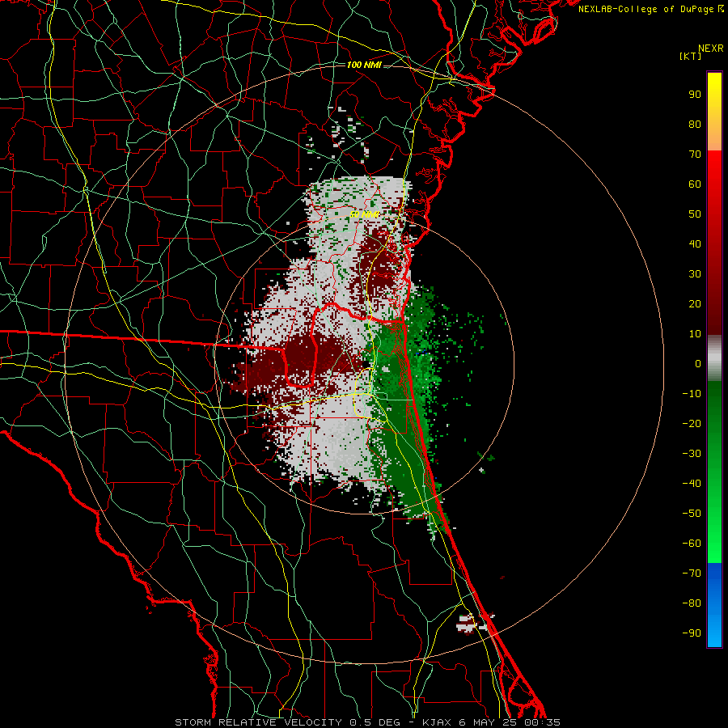Screen dimensions: 728x728
Task: Select the 80 knots legend value
Action: 695,125
